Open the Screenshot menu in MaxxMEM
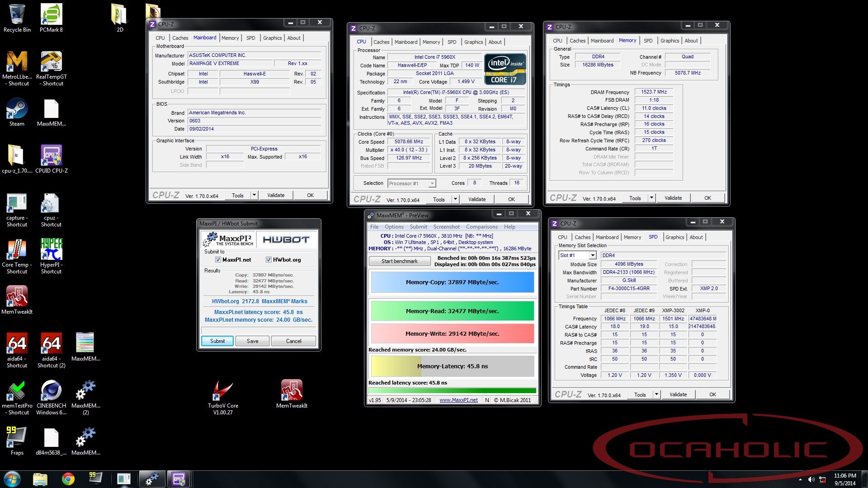Image resolution: width=868 pixels, height=488 pixels. pos(446,227)
